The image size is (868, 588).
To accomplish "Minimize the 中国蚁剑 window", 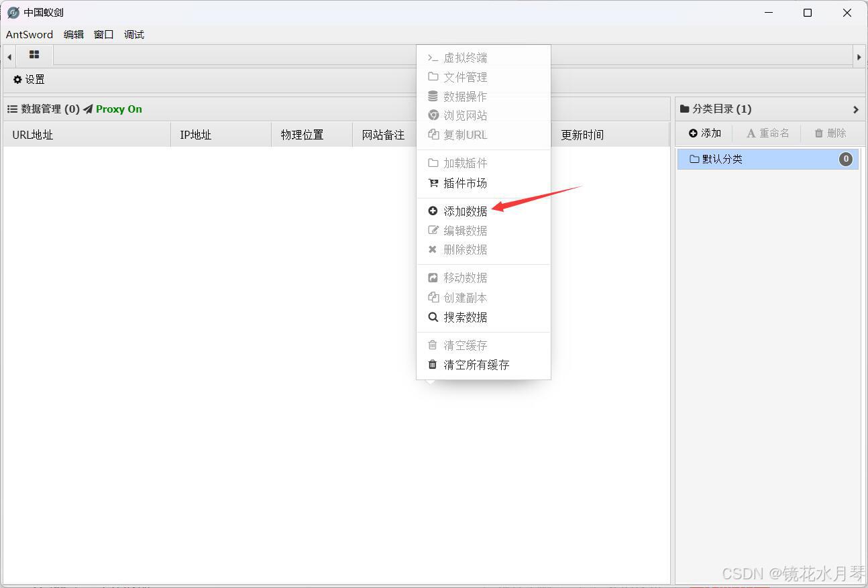I will point(769,13).
